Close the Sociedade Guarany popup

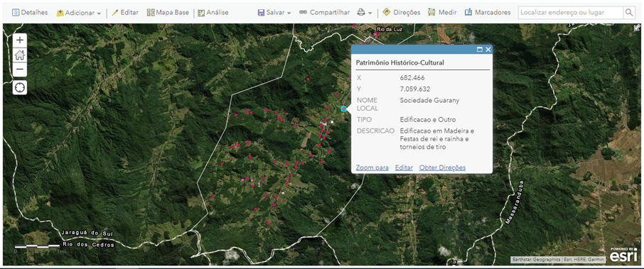coord(488,50)
